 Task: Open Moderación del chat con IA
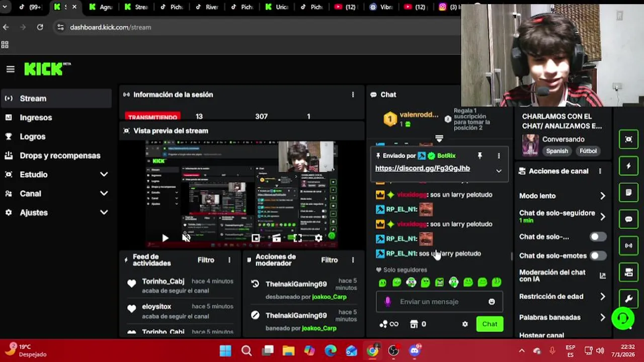pos(562,276)
